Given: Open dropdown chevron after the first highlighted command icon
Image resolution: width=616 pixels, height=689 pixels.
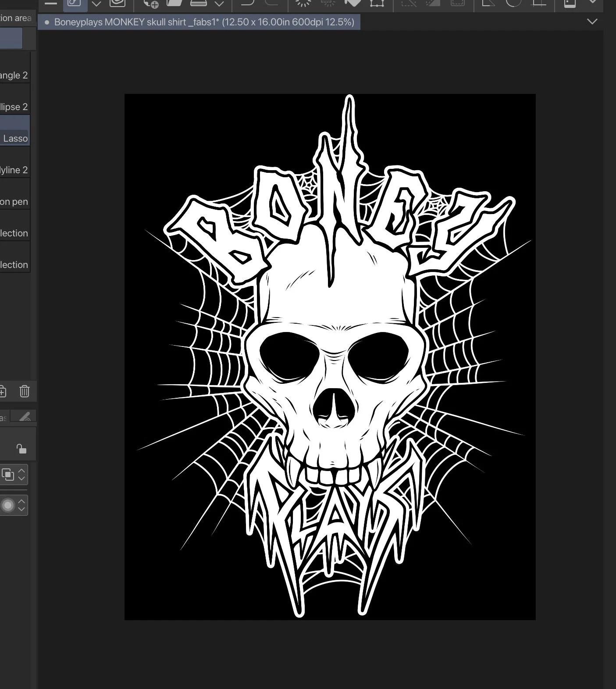Looking at the screenshot, I should click(96, 4).
